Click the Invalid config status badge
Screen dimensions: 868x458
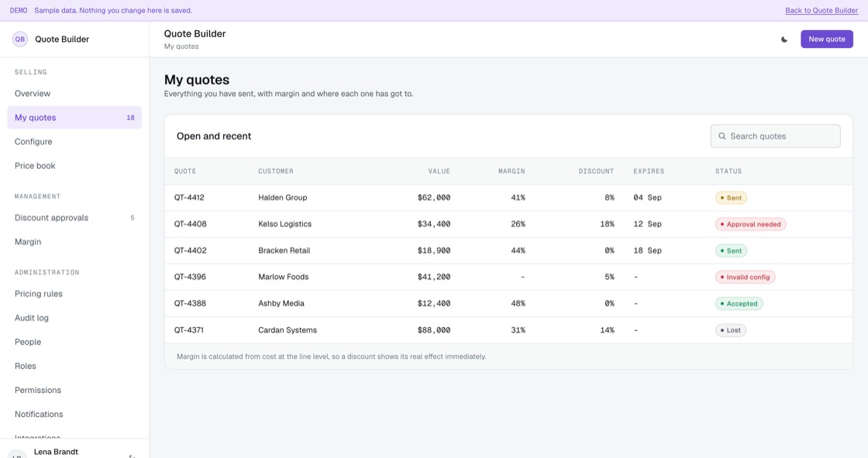pos(745,277)
